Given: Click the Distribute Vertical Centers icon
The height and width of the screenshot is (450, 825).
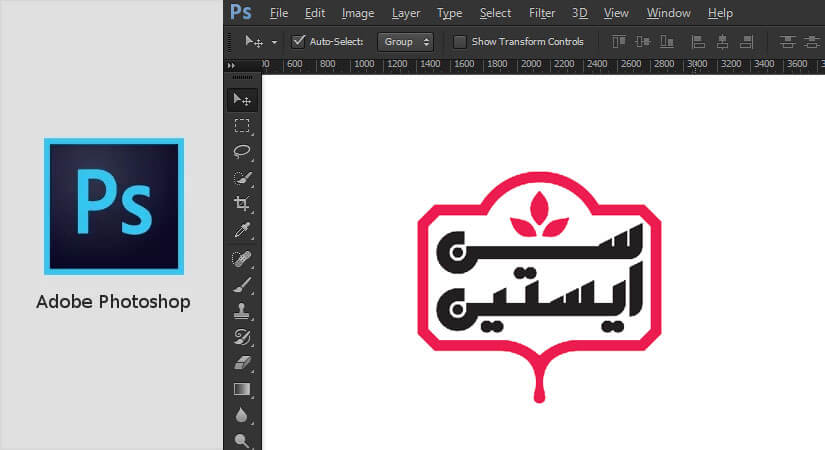Looking at the screenshot, I should tap(812, 42).
